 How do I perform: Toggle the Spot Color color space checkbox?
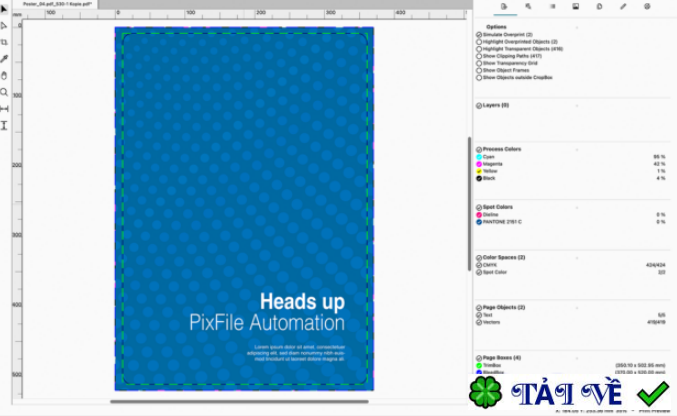coord(479,272)
